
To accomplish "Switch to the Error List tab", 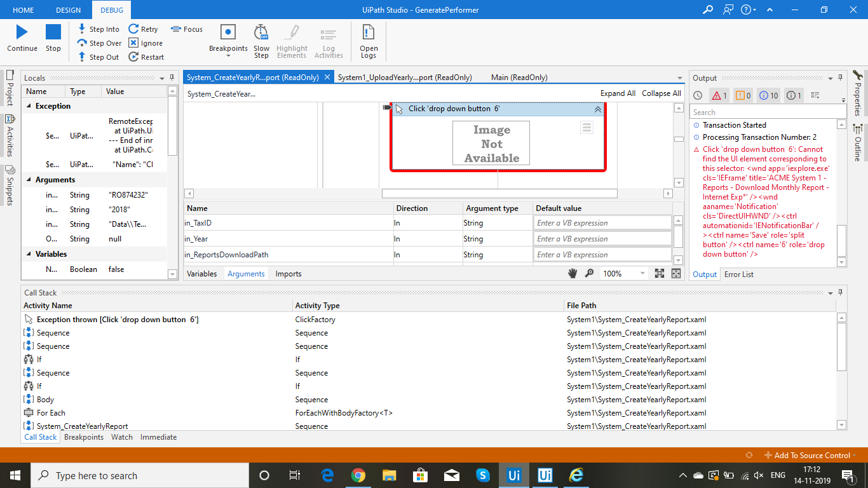I will [739, 274].
